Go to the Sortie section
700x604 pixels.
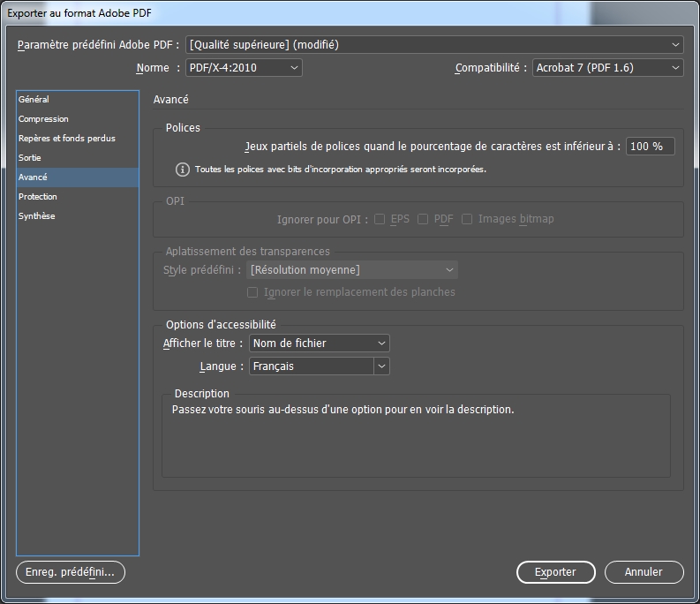(x=78, y=158)
